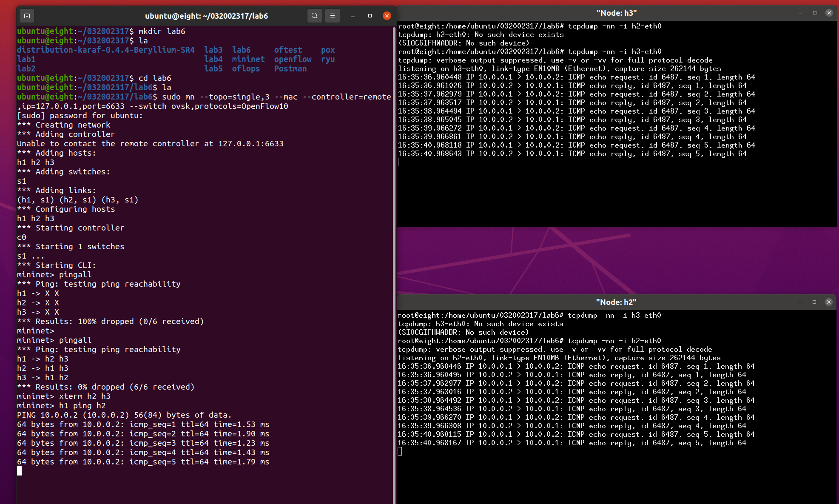This screenshot has width=839, height=504.
Task: Click the "Node: h3" window title bar
Action: (616, 13)
